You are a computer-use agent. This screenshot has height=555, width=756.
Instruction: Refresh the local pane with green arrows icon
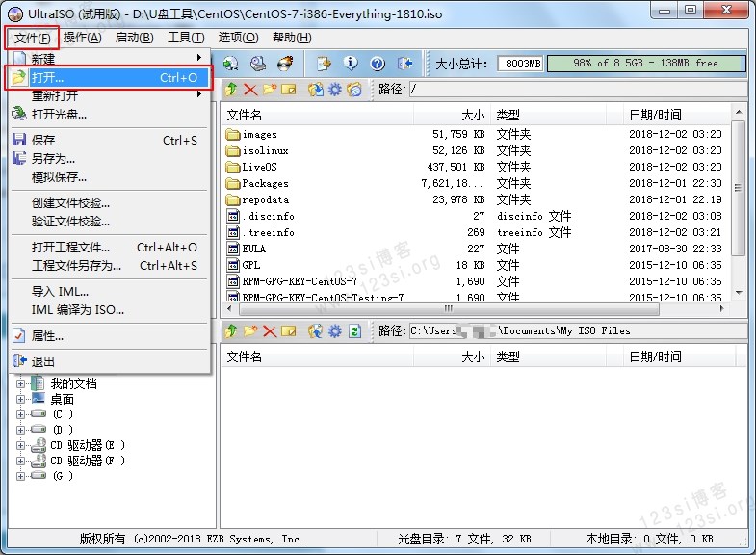(x=354, y=330)
